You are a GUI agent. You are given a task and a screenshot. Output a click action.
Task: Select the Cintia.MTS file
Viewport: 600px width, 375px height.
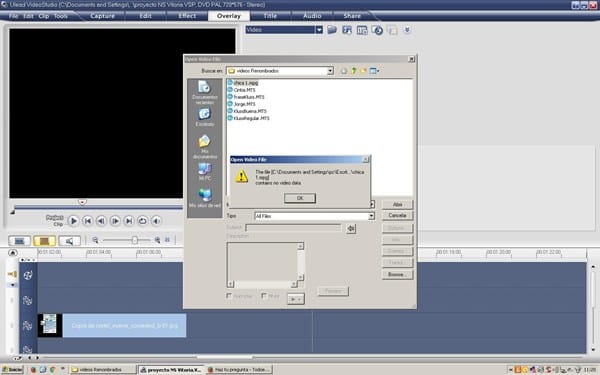pyautogui.click(x=241, y=90)
